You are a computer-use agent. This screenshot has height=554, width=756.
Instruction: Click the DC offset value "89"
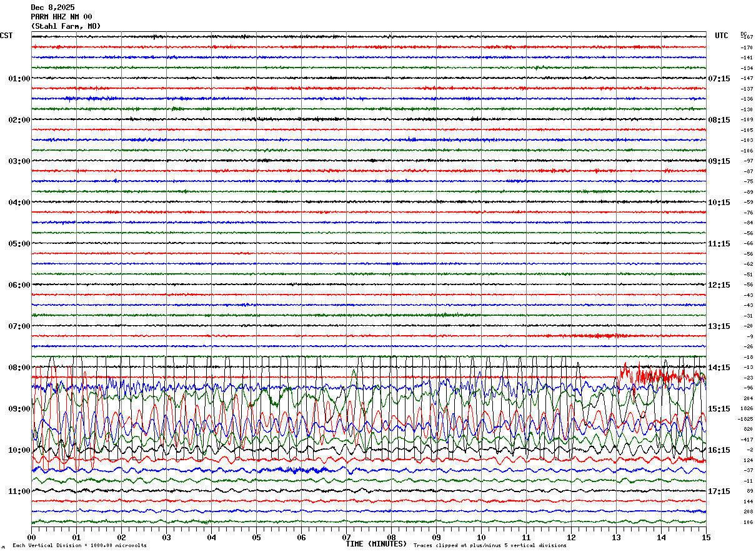[750, 491]
